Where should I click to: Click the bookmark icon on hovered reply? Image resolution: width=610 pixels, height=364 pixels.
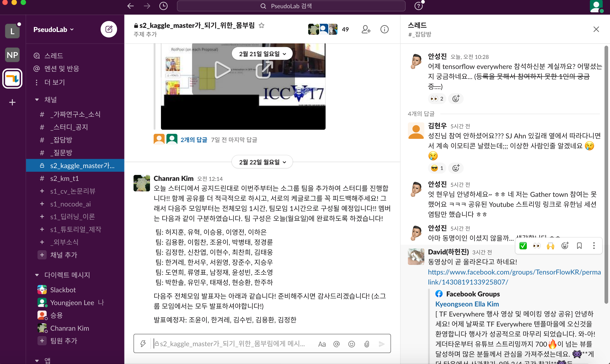coord(579,245)
